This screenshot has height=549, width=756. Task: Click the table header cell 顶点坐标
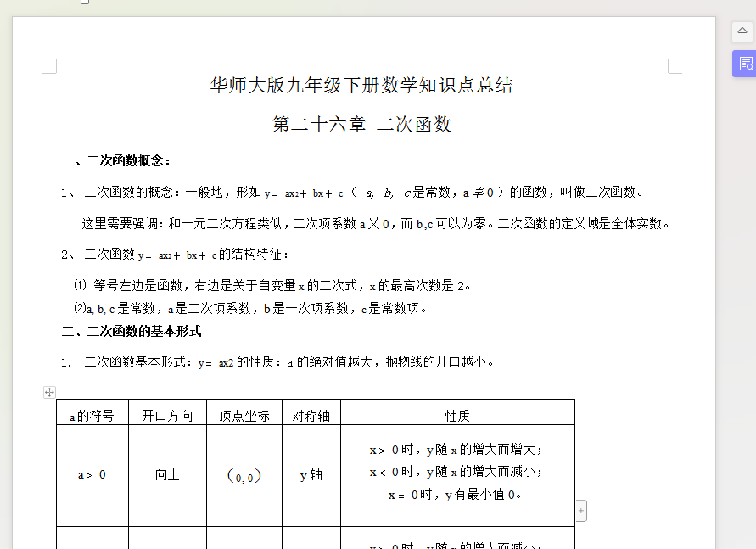coord(244,416)
